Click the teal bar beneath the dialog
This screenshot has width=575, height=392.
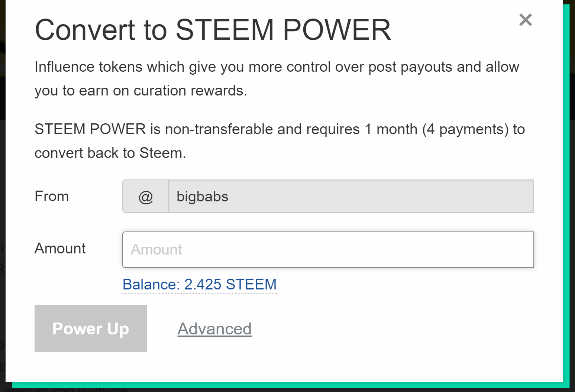point(290,385)
